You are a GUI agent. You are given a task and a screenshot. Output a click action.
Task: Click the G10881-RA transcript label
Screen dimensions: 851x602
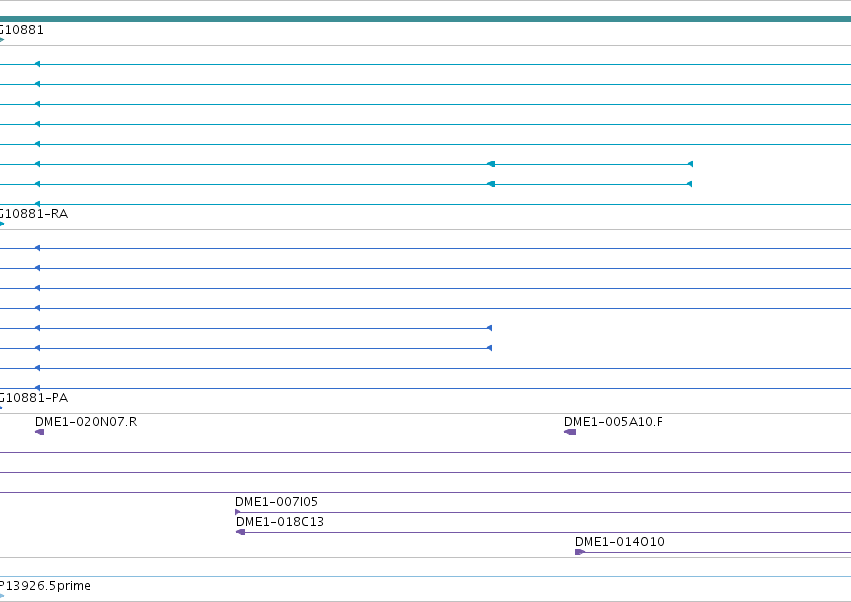pyautogui.click(x=34, y=214)
